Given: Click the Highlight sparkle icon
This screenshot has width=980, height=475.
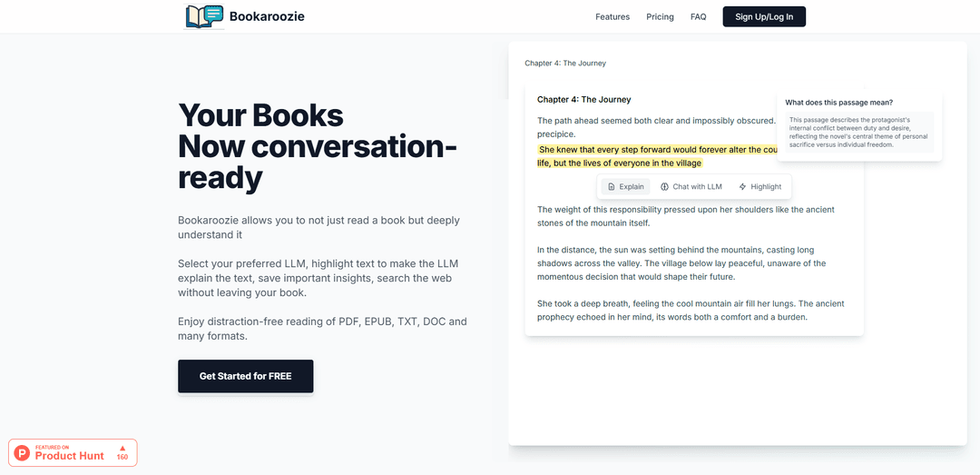Looking at the screenshot, I should click(742, 186).
